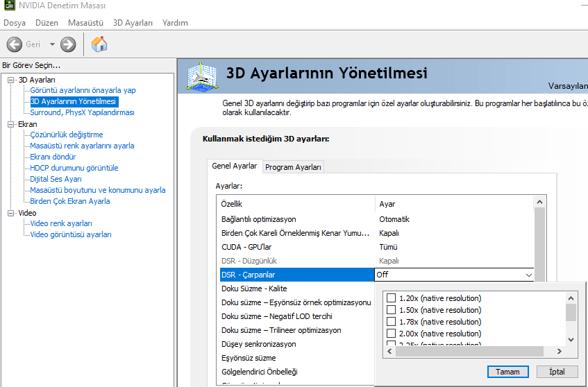Select the DSR - Düzgünlük row

(377, 261)
